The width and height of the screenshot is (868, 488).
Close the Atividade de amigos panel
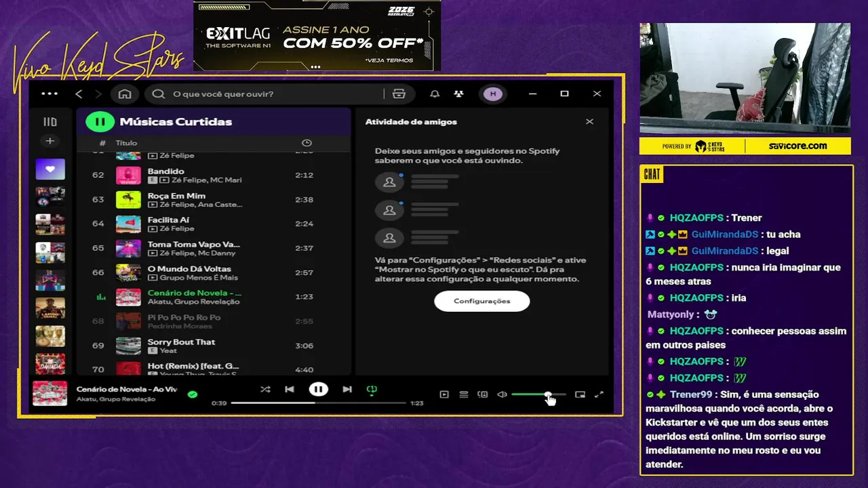pyautogui.click(x=589, y=122)
